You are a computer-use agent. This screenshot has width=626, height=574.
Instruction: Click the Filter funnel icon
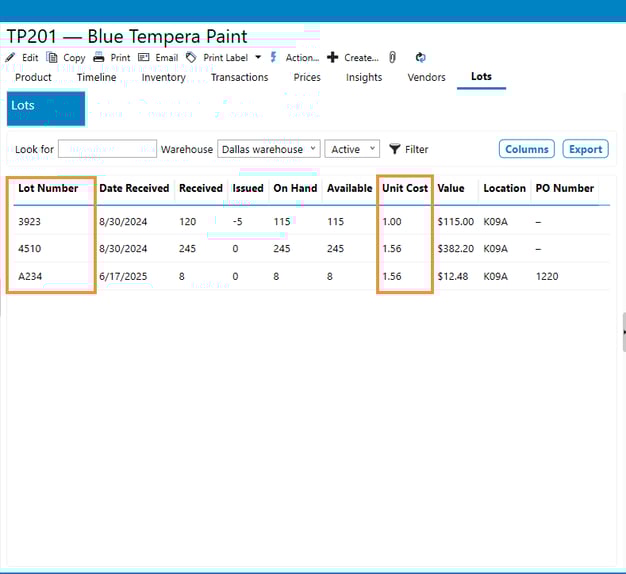[x=395, y=149]
